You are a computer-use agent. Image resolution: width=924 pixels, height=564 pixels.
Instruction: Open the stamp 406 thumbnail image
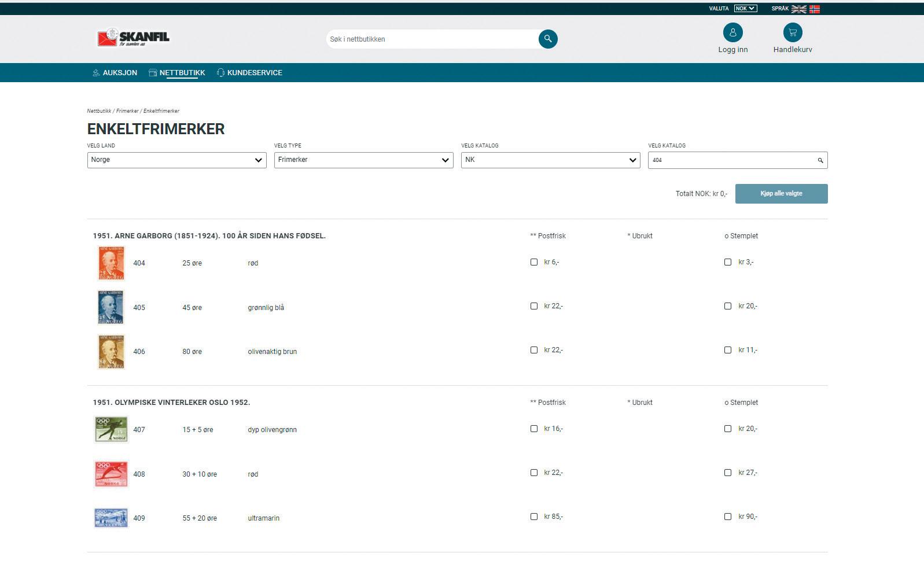(111, 352)
